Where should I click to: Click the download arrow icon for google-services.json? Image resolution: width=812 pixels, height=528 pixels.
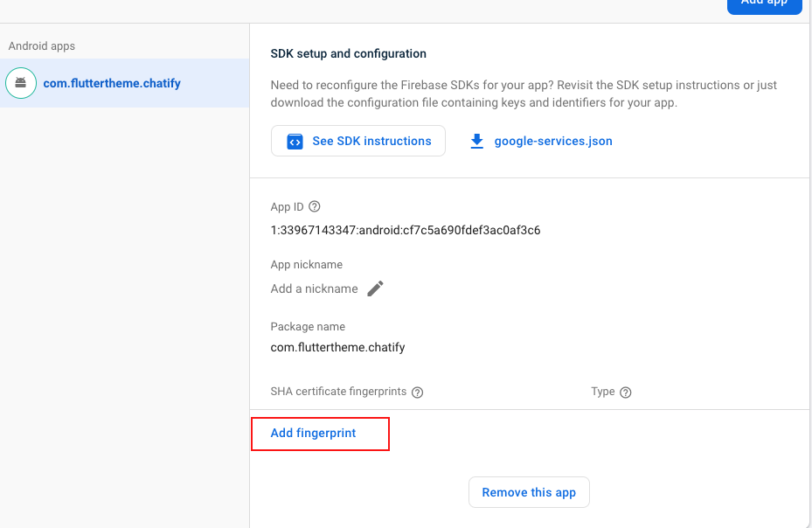click(x=476, y=142)
